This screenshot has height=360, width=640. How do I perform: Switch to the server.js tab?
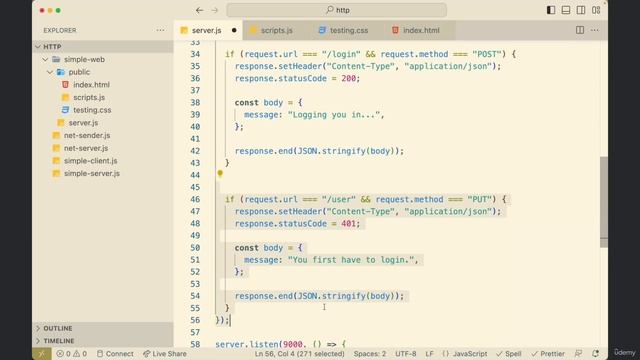[207, 30]
